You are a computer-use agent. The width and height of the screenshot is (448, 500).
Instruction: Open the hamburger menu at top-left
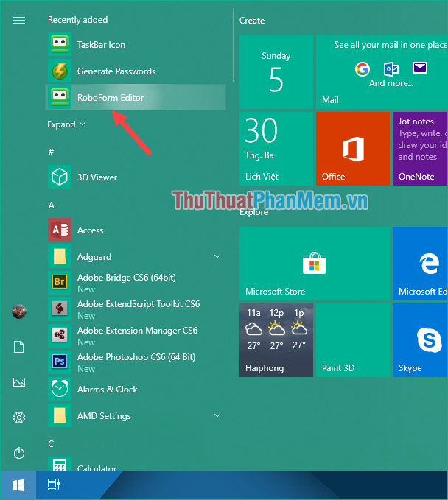pos(19,20)
